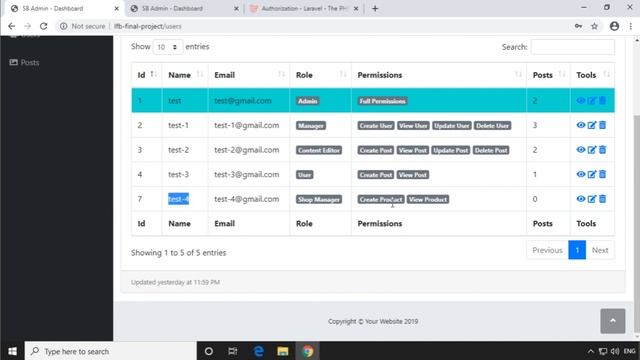The image size is (640, 360).
Task: Sort table by Role column
Action: tap(320, 75)
